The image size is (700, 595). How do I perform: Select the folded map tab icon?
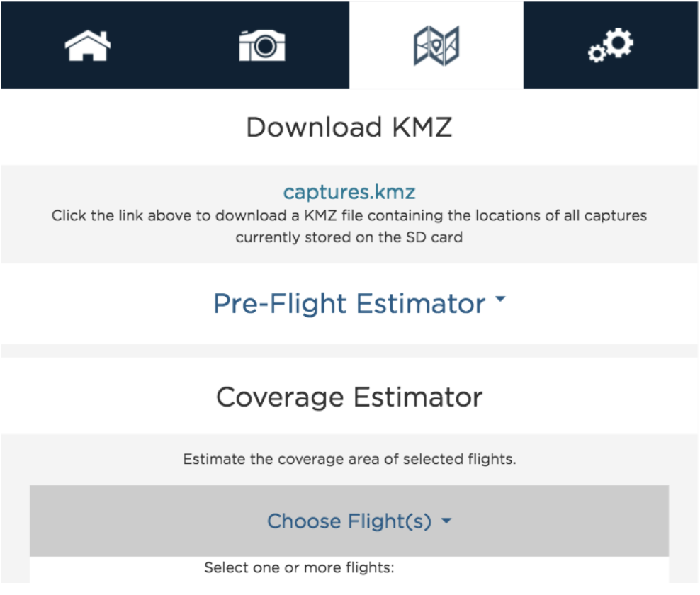pos(436,45)
